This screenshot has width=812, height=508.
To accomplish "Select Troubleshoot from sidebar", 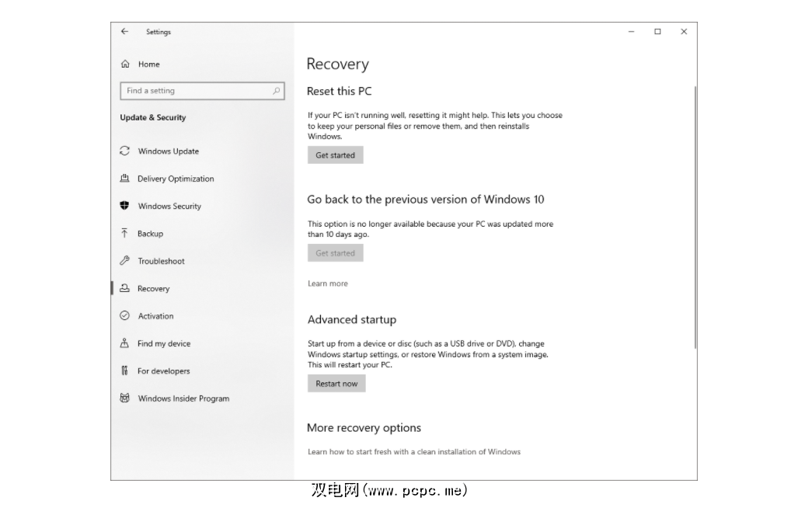I will 161,261.
